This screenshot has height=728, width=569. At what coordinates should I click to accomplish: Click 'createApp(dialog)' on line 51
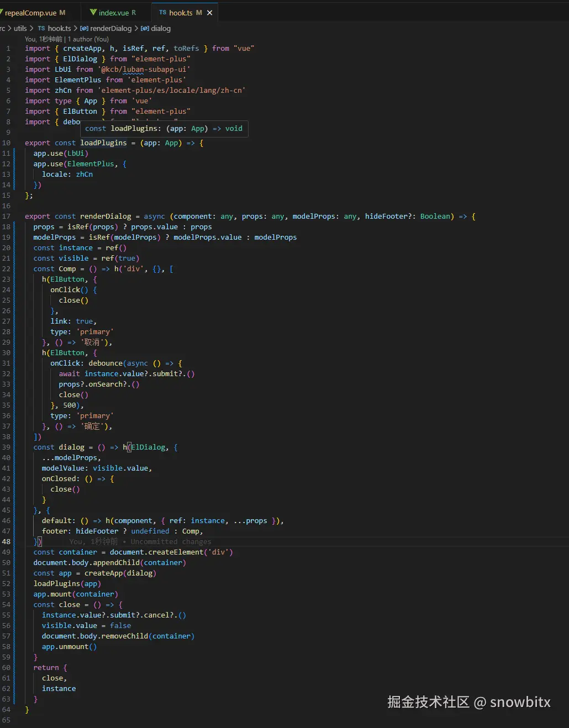tap(120, 573)
